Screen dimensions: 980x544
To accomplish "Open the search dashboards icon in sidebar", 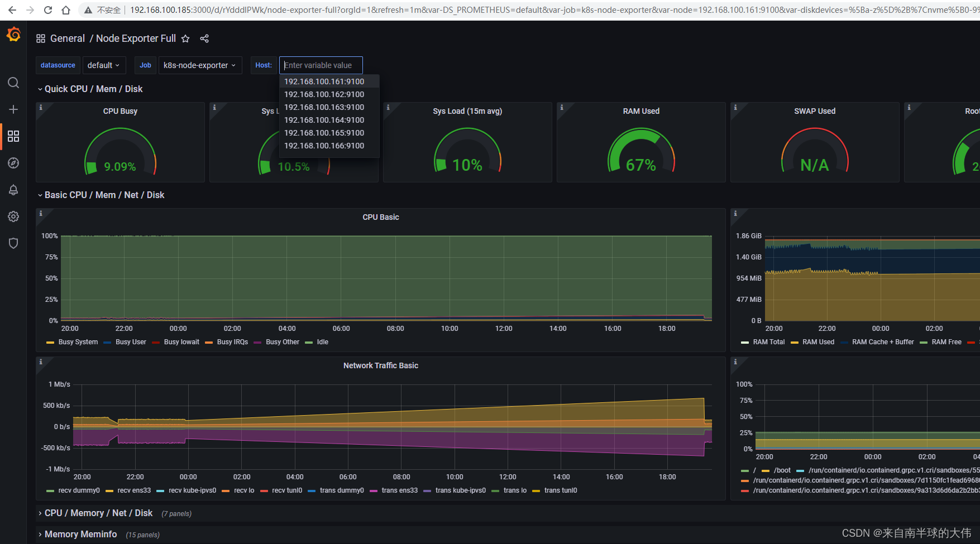I will tap(13, 83).
